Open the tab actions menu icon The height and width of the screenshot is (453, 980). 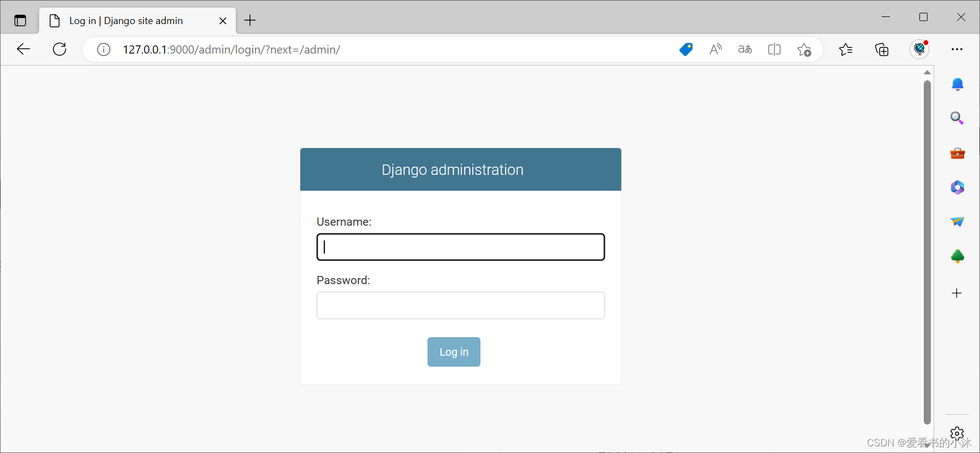click(x=20, y=21)
